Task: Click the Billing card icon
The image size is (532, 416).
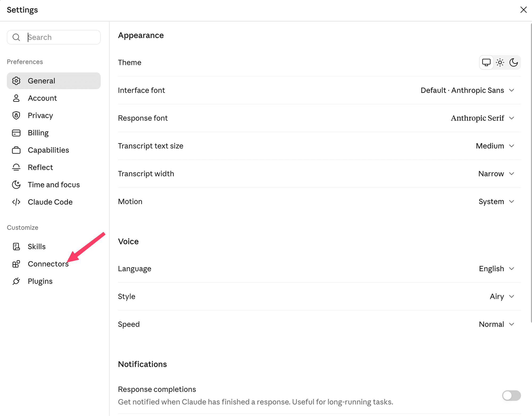Action: (x=16, y=133)
